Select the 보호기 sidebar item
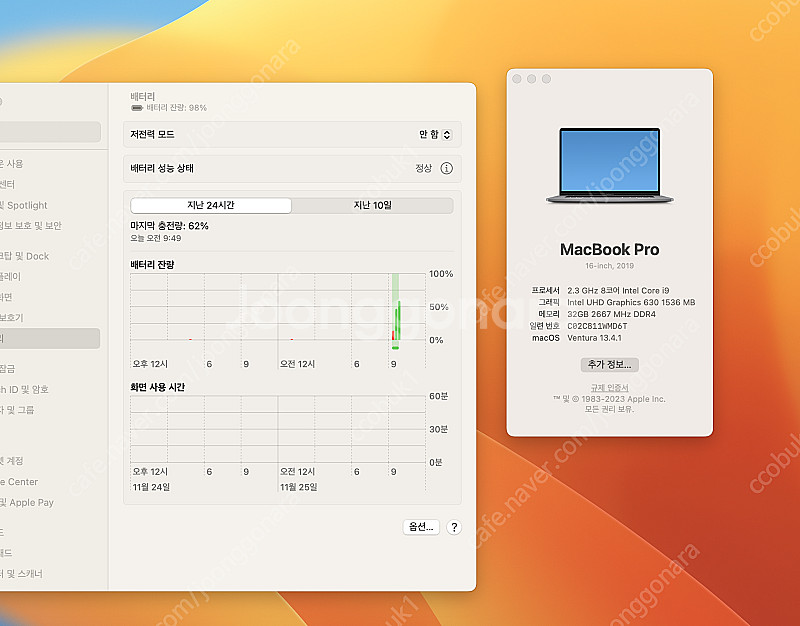This screenshot has height=626, width=800. pyautogui.click(x=12, y=317)
